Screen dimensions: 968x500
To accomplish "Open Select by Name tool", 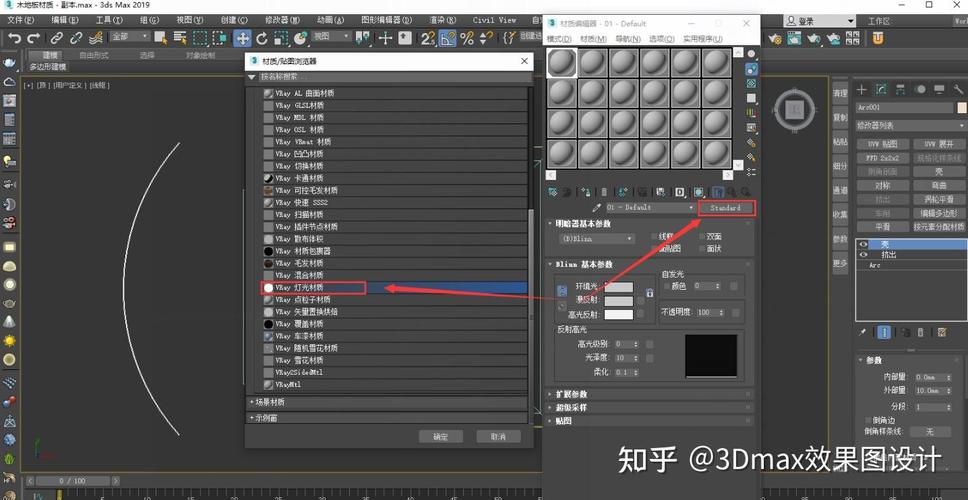I will click(x=180, y=38).
